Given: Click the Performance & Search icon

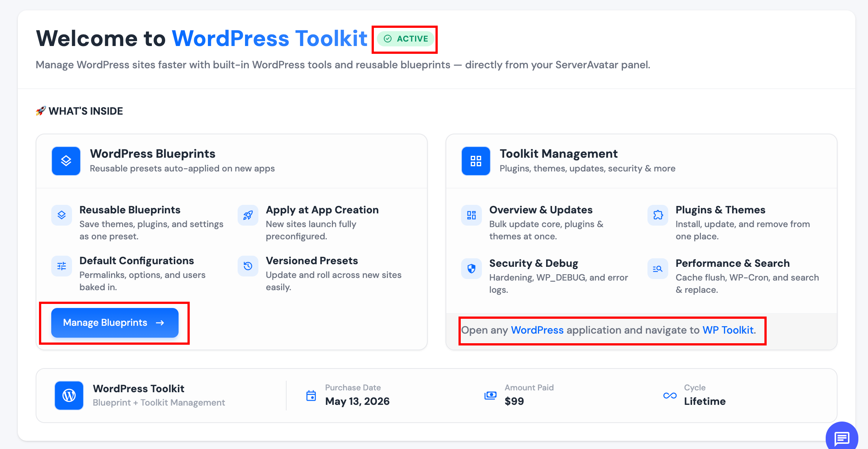Looking at the screenshot, I should click(658, 269).
